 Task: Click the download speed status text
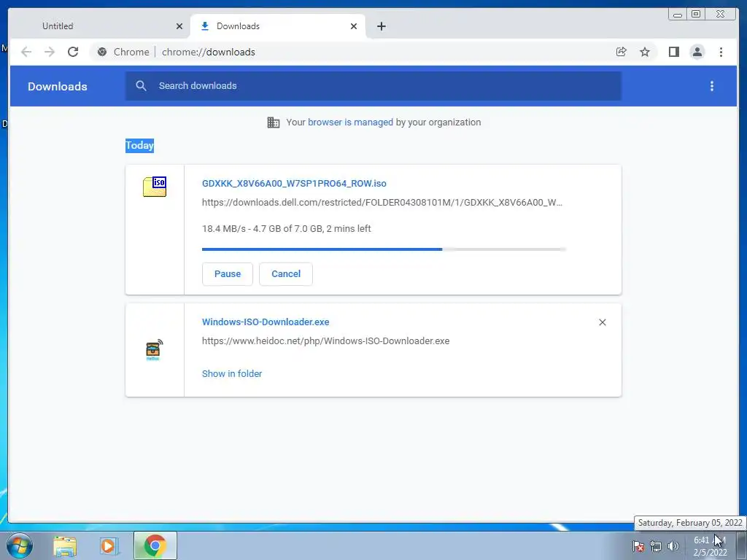(286, 228)
